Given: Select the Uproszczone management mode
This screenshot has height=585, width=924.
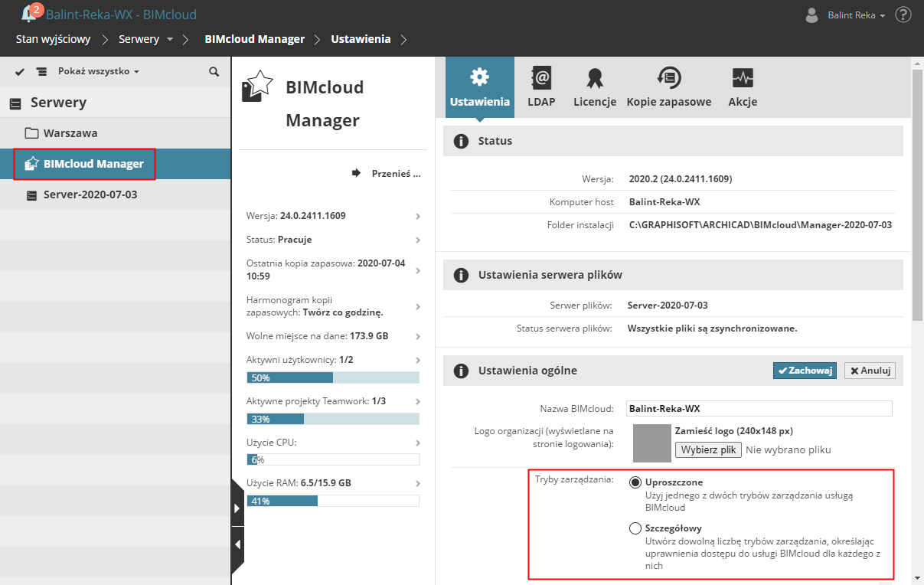Looking at the screenshot, I should pyautogui.click(x=635, y=482).
